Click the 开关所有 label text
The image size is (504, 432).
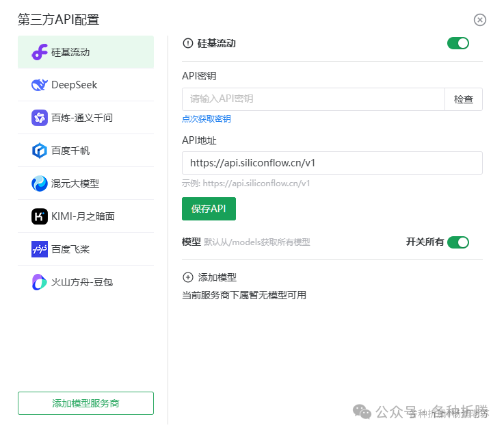pyautogui.click(x=425, y=242)
